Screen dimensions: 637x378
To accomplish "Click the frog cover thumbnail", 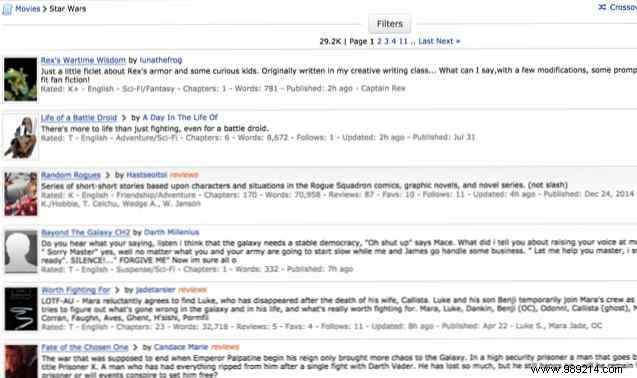I will [x=20, y=79].
